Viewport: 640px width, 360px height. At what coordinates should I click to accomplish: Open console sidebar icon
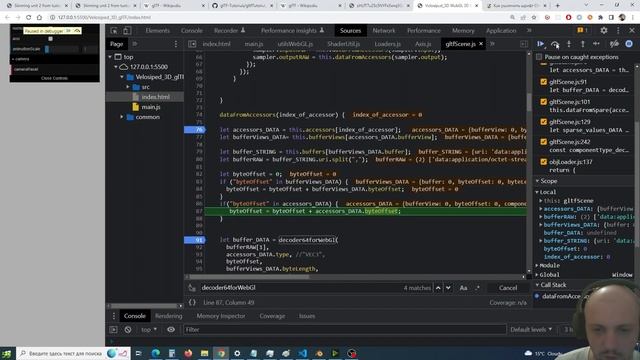coord(113,329)
